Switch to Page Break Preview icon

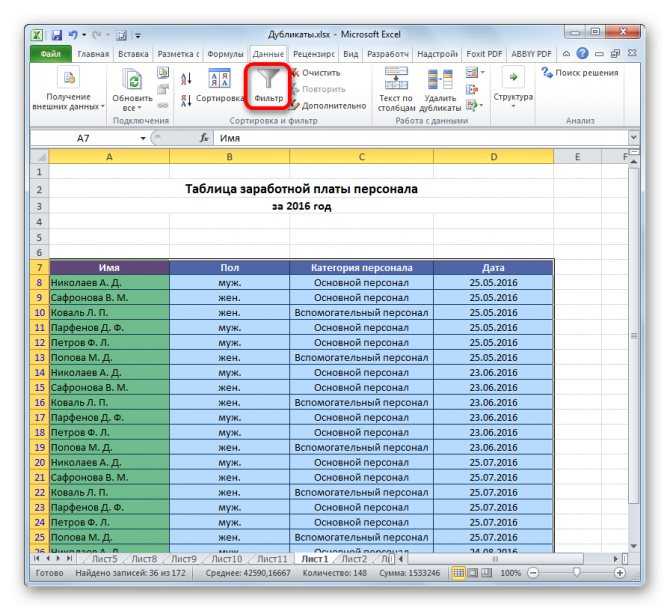coord(487,573)
